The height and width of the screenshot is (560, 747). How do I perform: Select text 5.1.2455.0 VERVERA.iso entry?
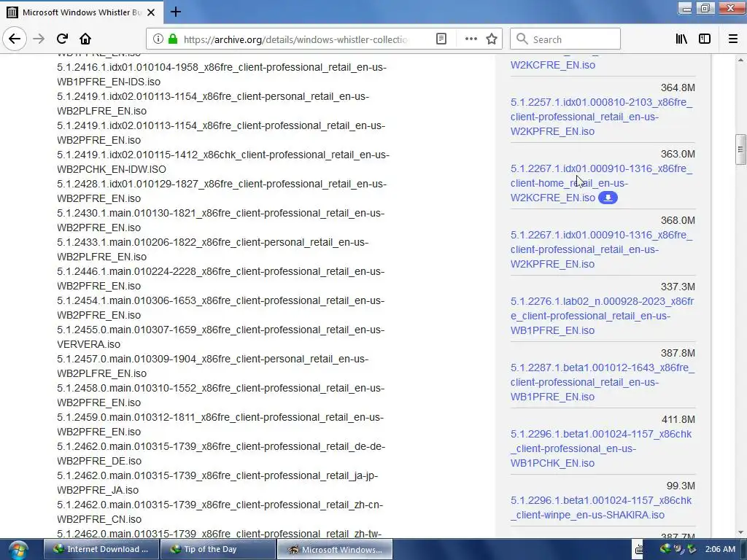(x=220, y=337)
